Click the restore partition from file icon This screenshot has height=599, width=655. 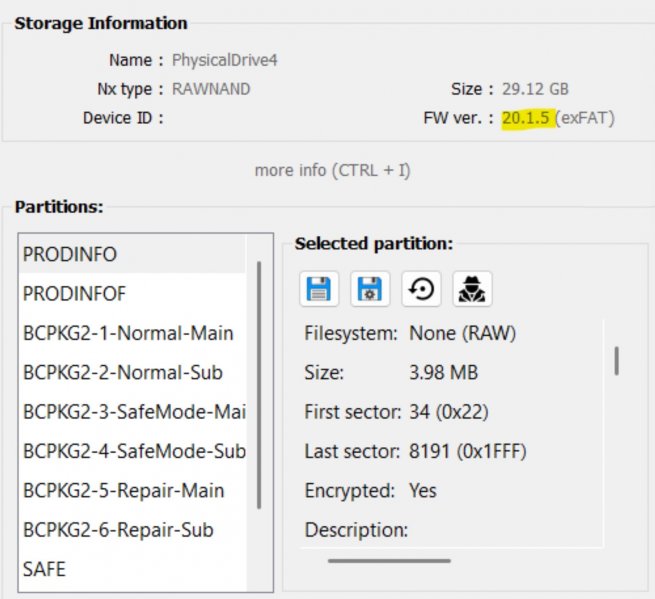point(421,289)
